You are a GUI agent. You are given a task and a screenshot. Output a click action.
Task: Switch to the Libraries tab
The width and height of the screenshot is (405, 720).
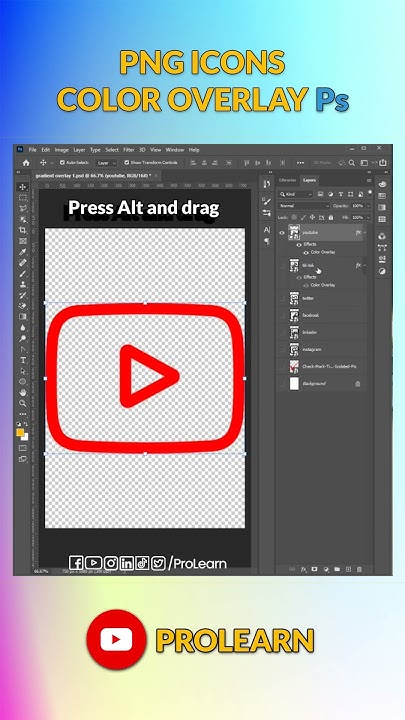click(287, 180)
